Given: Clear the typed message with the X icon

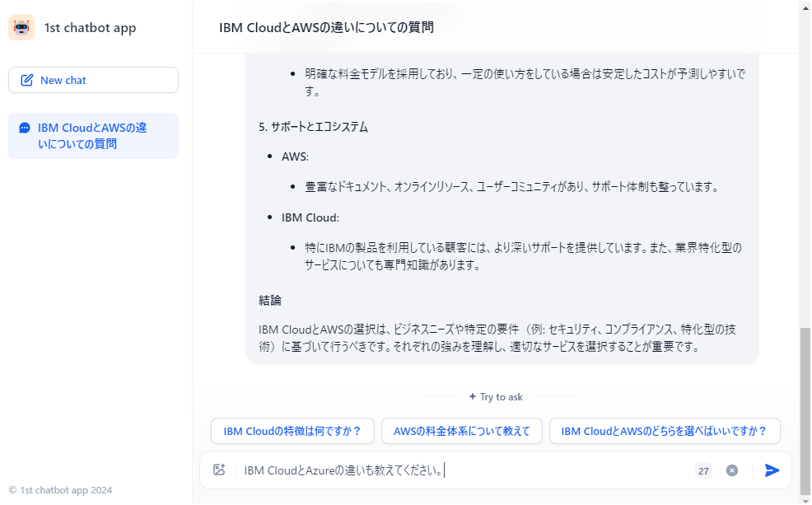Looking at the screenshot, I should pos(732,470).
